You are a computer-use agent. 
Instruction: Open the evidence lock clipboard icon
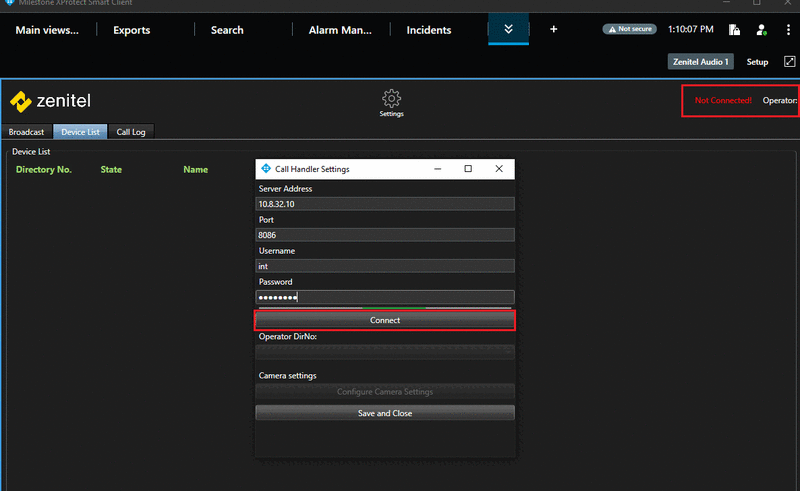[x=734, y=30]
